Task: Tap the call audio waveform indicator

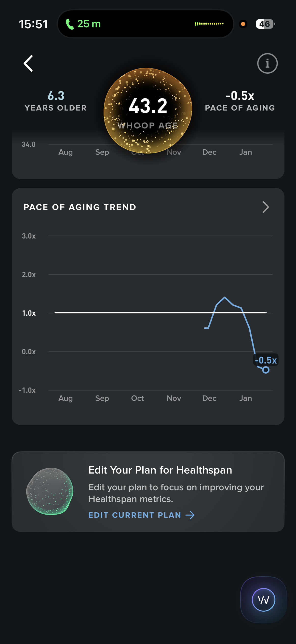Action: (209, 24)
